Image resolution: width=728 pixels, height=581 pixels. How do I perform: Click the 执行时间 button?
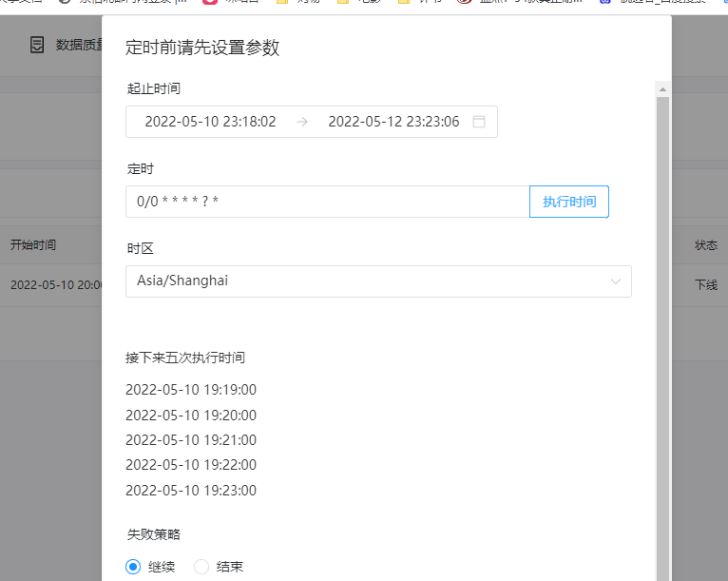pyautogui.click(x=569, y=202)
